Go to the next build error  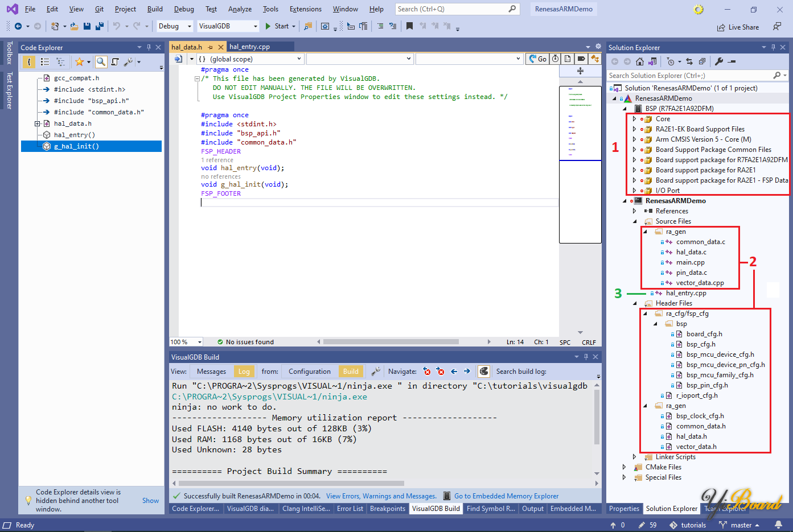tap(440, 372)
